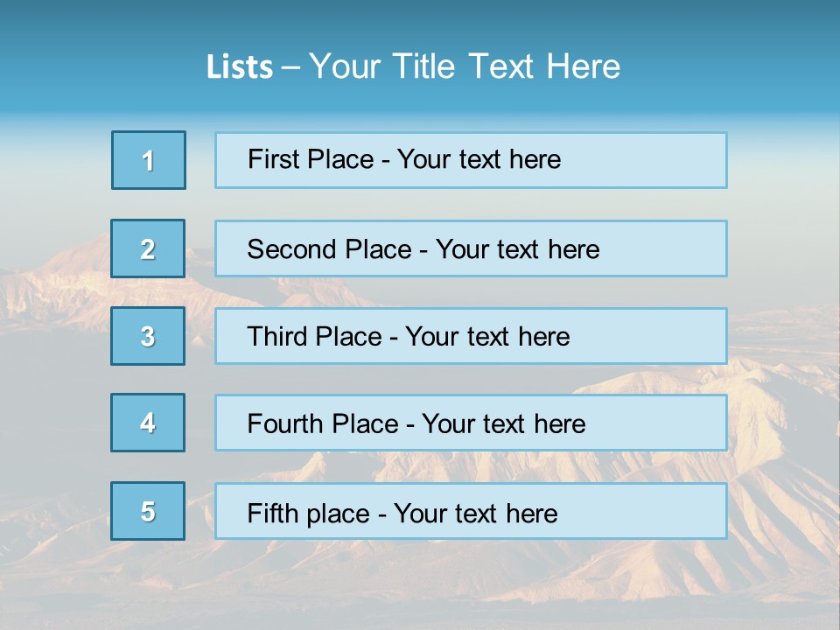Click "Your Title Text Here" in the title
Viewport: 840px width, 630px height.
465,66
